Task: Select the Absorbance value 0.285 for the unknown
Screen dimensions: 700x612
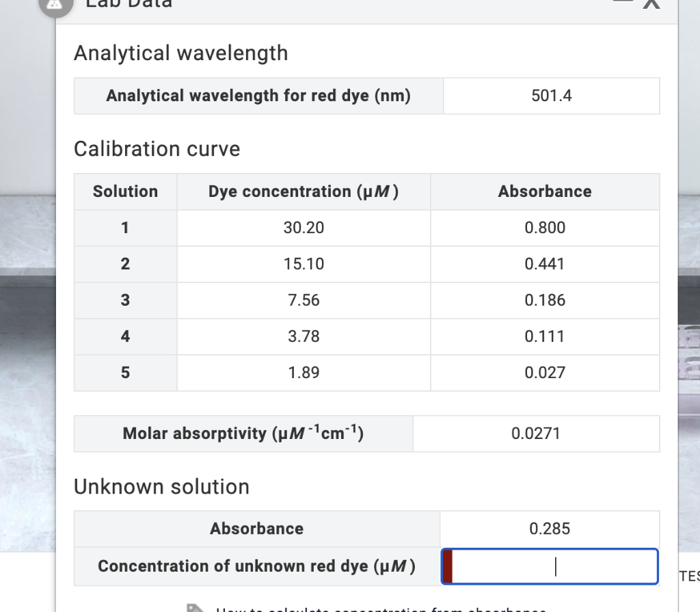Action: tap(550, 528)
